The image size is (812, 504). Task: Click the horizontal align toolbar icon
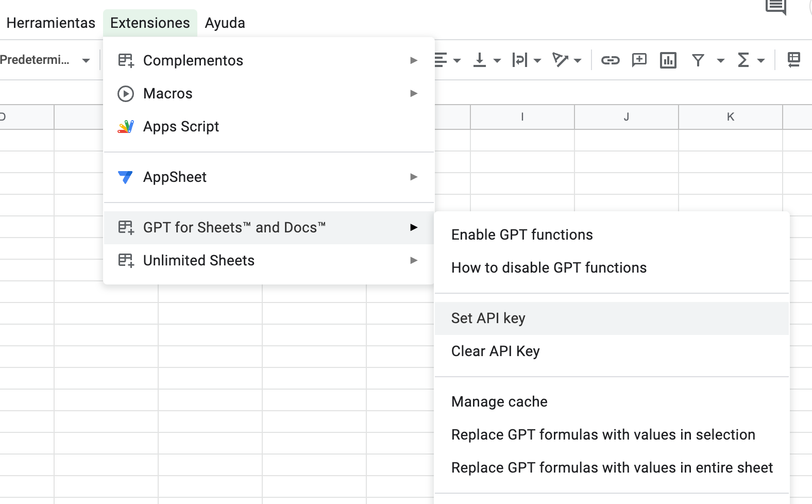tap(441, 60)
